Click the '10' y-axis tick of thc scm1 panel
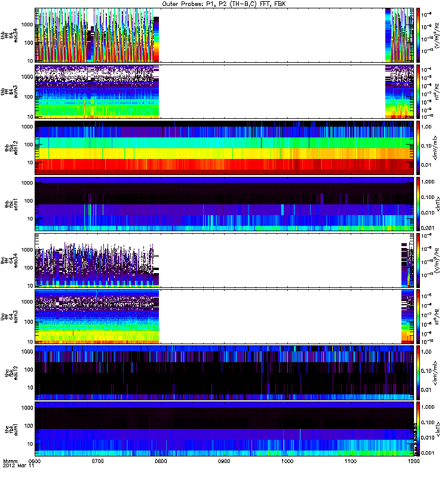Image resolution: width=448 pixels, height=478 pixels. [x=30, y=444]
